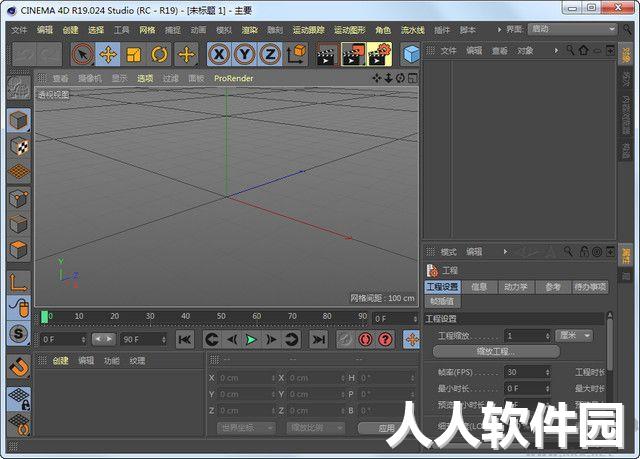The height and width of the screenshot is (459, 640).
Task: Go to end of animation
Action: (x=318, y=339)
